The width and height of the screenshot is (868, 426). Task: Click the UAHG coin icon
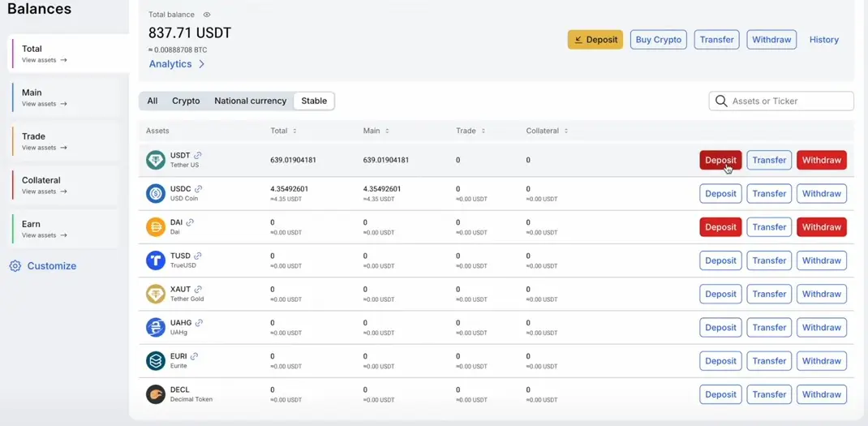click(x=156, y=327)
